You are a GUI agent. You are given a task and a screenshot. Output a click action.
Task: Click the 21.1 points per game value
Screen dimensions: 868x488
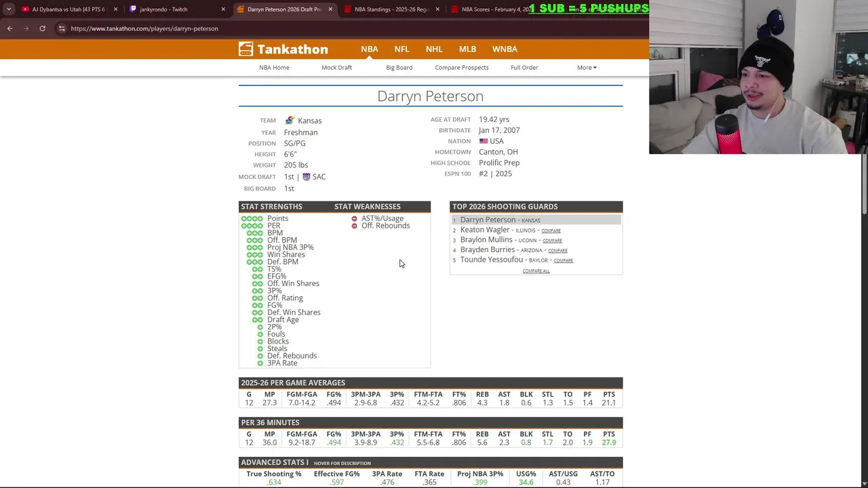point(609,403)
